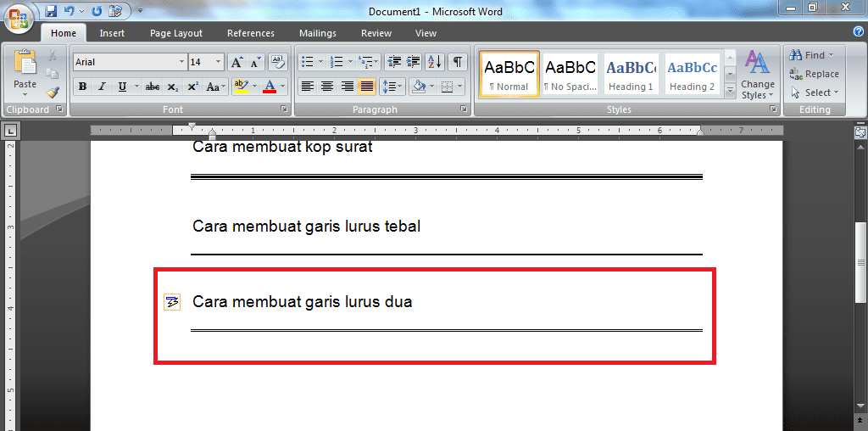
Task: Open Line Spacing dropdown
Action: (x=393, y=87)
